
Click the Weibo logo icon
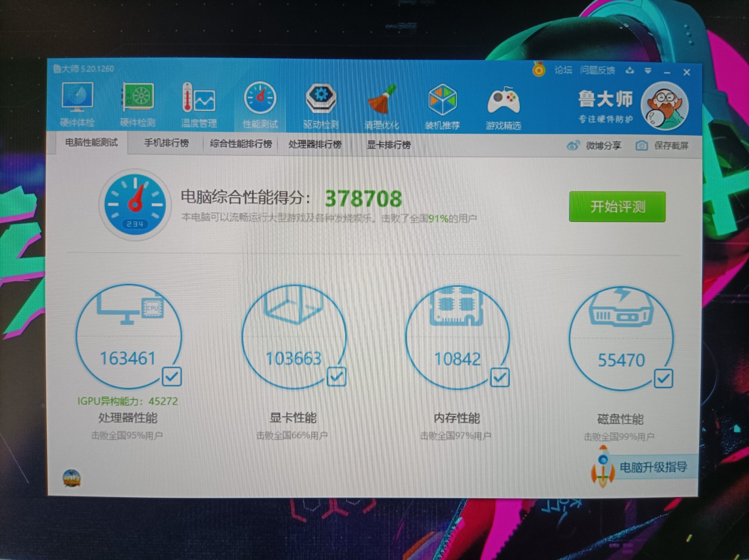(x=573, y=145)
